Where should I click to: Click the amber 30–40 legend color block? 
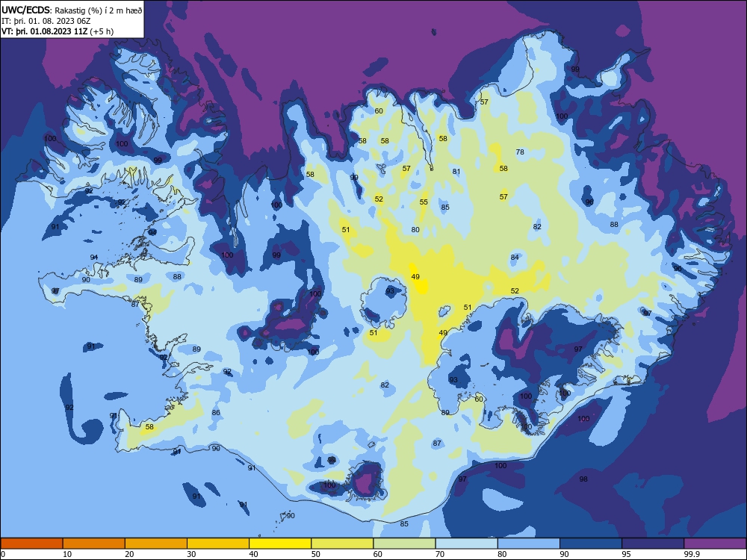[x=218, y=544]
